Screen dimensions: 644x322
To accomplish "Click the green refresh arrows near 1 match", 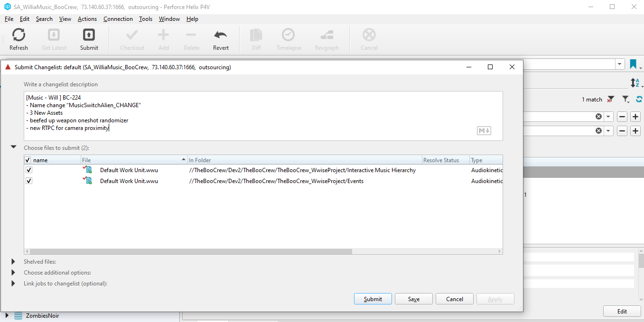I will (x=638, y=99).
